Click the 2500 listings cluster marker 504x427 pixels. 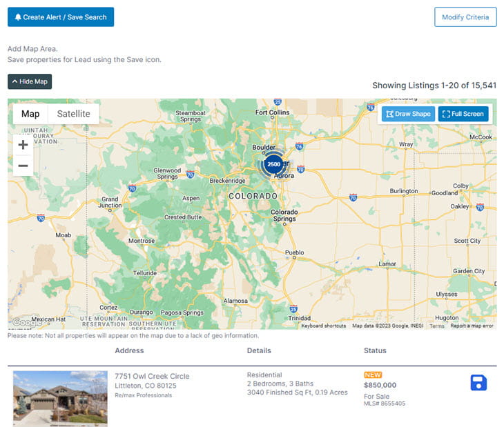click(x=273, y=164)
